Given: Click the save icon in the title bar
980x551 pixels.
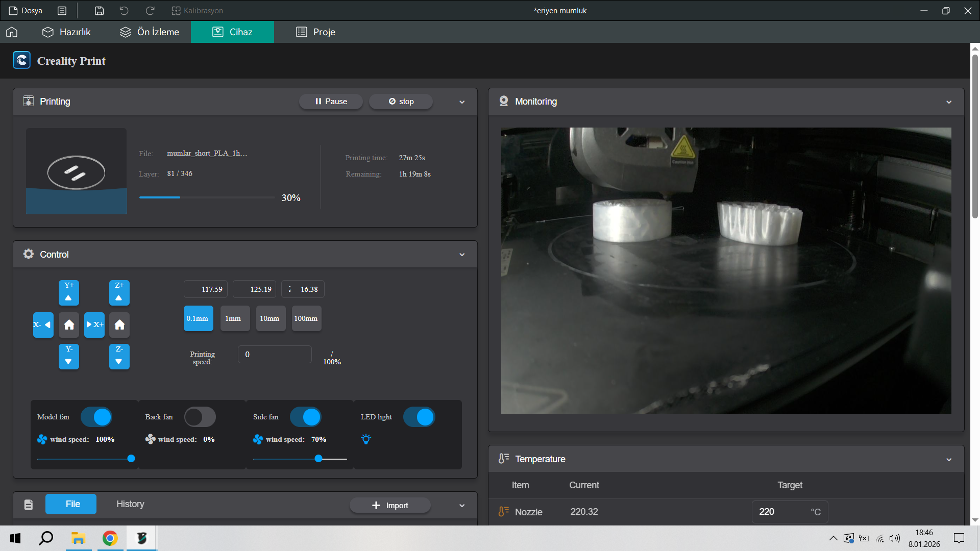Looking at the screenshot, I should click(100, 11).
